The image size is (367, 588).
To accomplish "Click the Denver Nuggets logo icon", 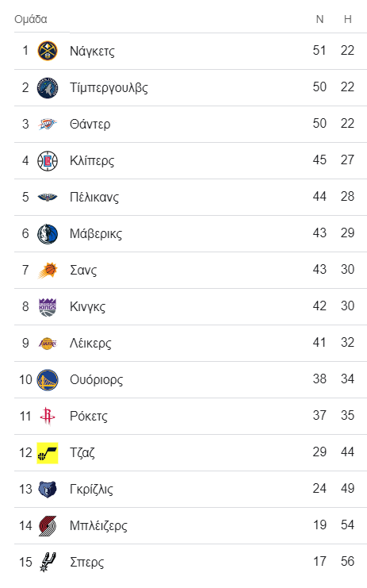I will (x=48, y=51).
